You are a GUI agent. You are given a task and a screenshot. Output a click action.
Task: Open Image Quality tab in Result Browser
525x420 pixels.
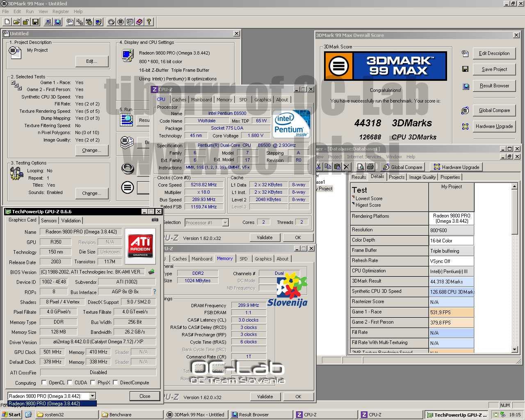point(422,177)
